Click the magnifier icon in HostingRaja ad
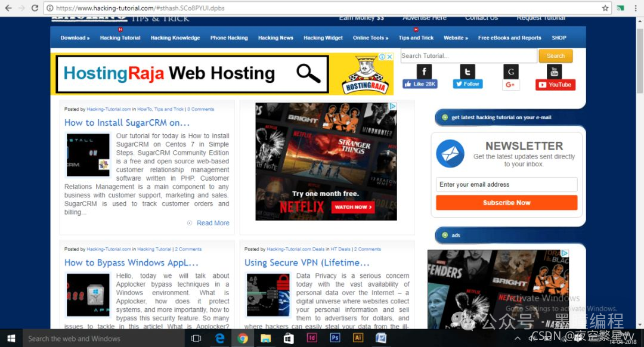Image resolution: width=644 pixels, height=347 pixels. [308, 73]
